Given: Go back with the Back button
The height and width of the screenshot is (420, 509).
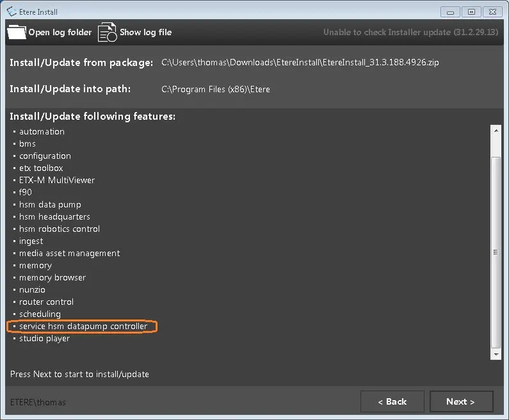Looking at the screenshot, I should point(392,401).
